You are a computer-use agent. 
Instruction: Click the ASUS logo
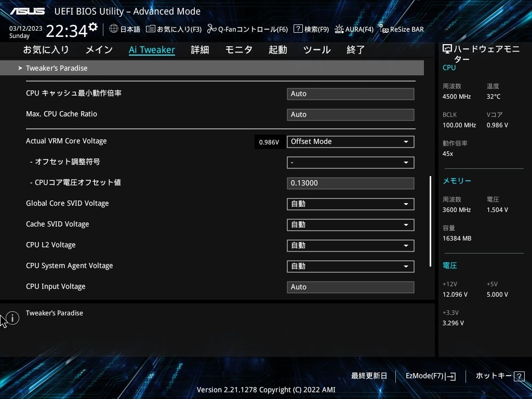27,11
